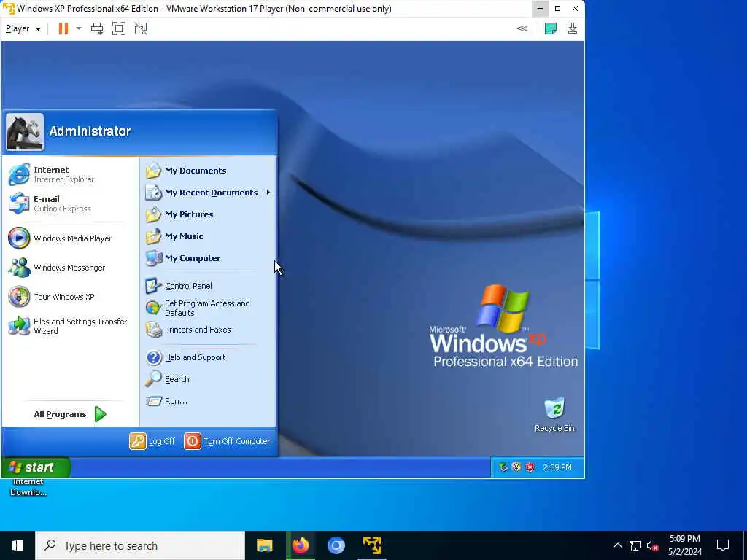Click the red security shield tray icon in XP
The image size is (747, 560).
coord(530,467)
